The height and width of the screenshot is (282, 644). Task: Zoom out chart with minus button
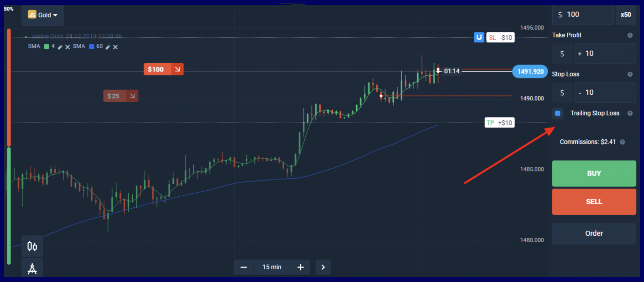point(243,267)
